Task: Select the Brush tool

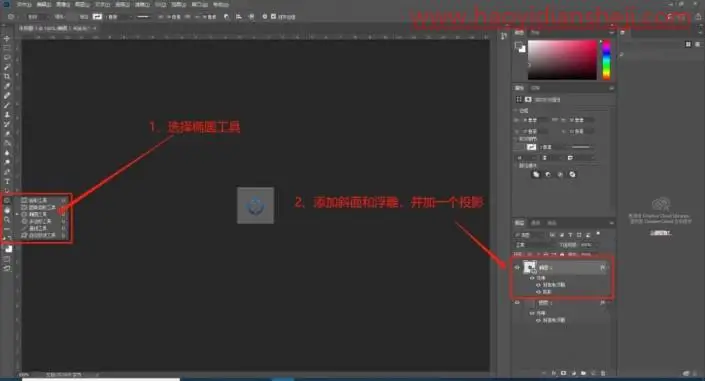Action: pyautogui.click(x=7, y=105)
